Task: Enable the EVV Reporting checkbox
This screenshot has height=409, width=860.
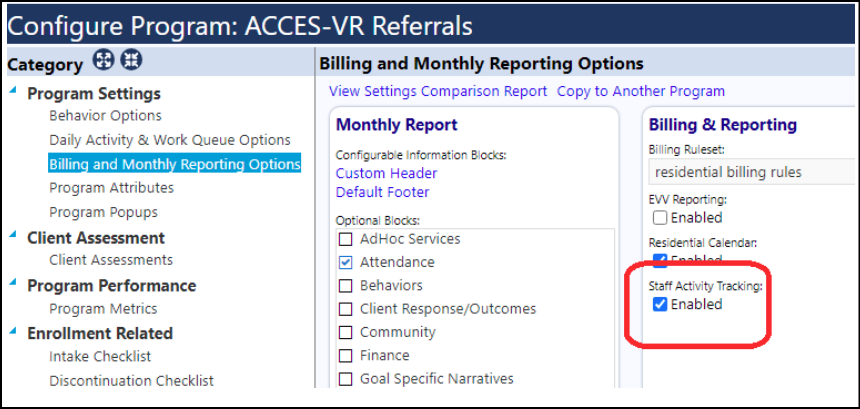Action: [x=660, y=218]
